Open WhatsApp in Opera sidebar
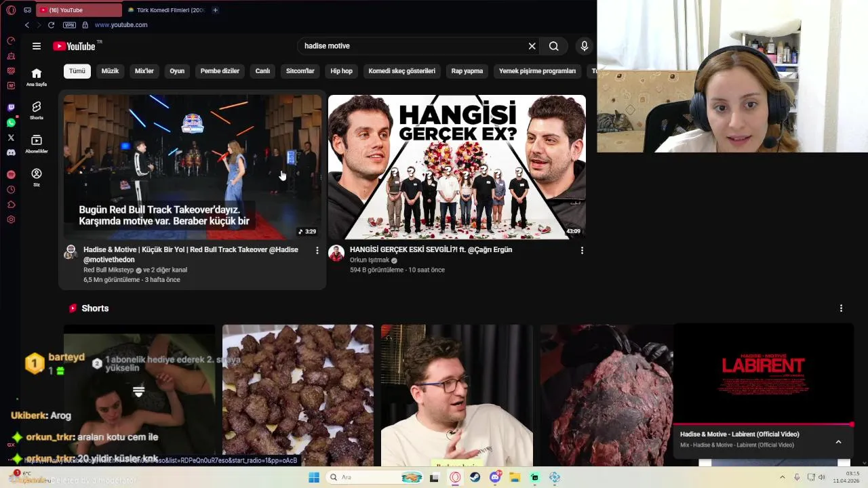 click(x=11, y=123)
